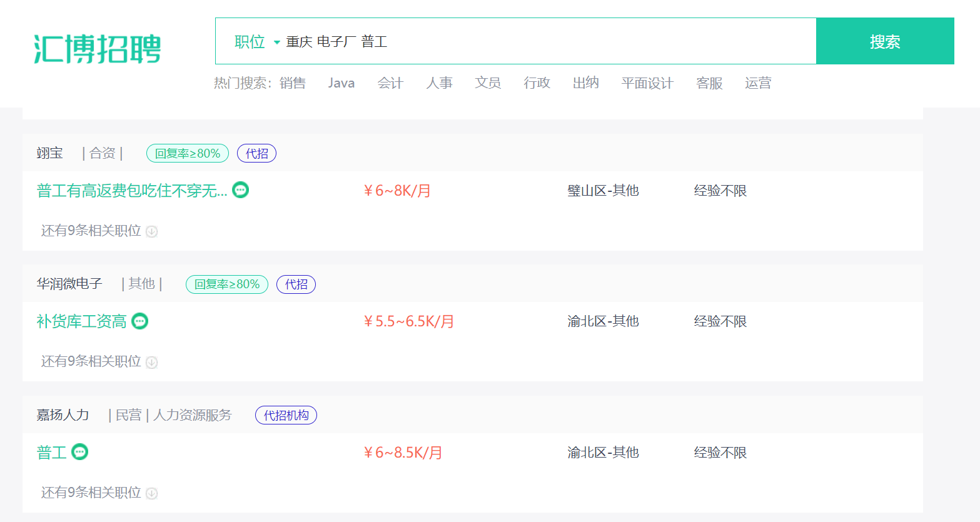Open company page for 嘉扬人力
Viewport: 980px width, 522px height.
(x=63, y=415)
